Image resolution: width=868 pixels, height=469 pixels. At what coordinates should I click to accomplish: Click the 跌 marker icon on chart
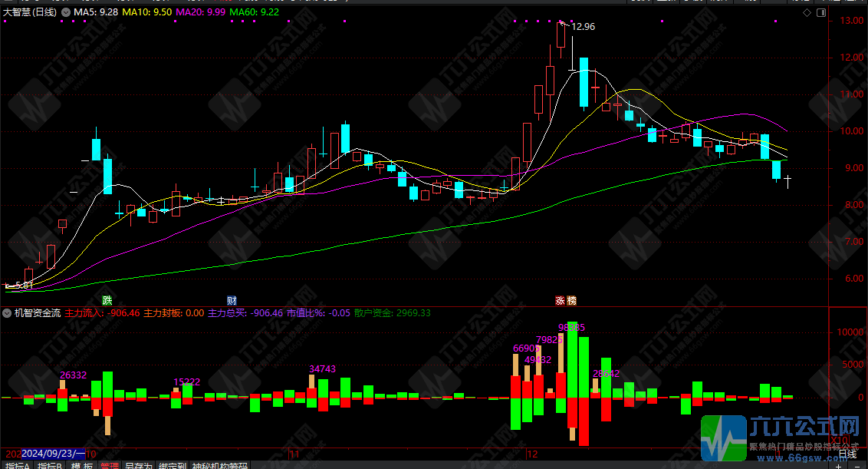108,299
